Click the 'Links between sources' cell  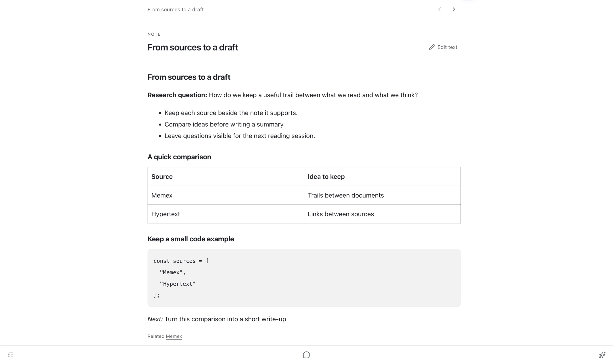point(382,214)
